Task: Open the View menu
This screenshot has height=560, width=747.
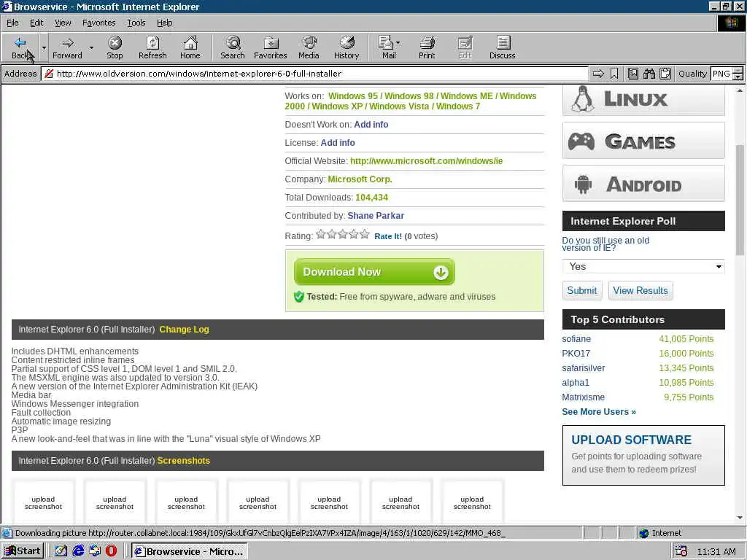Action: pyautogui.click(x=63, y=23)
